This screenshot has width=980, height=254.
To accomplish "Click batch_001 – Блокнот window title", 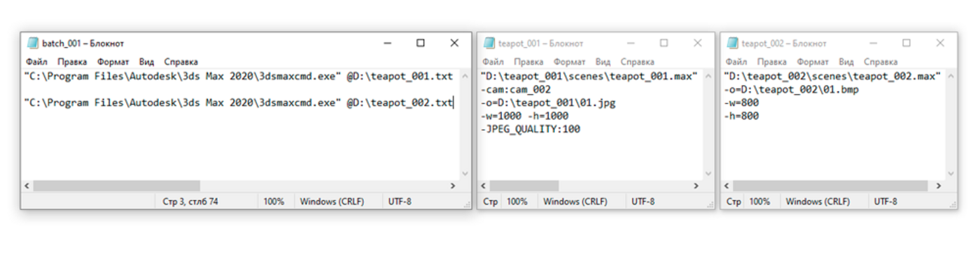I will click(x=83, y=43).
